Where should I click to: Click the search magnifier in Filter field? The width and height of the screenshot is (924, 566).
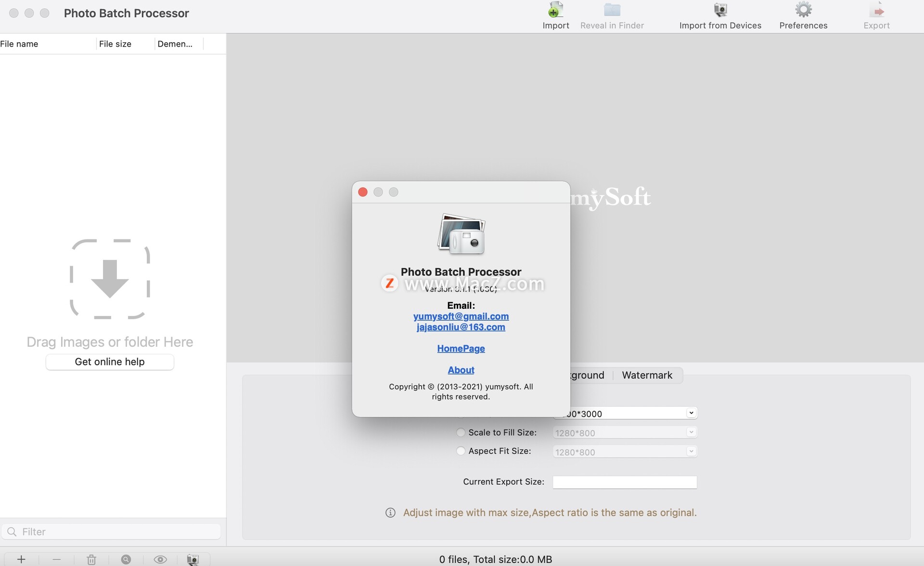(x=12, y=531)
